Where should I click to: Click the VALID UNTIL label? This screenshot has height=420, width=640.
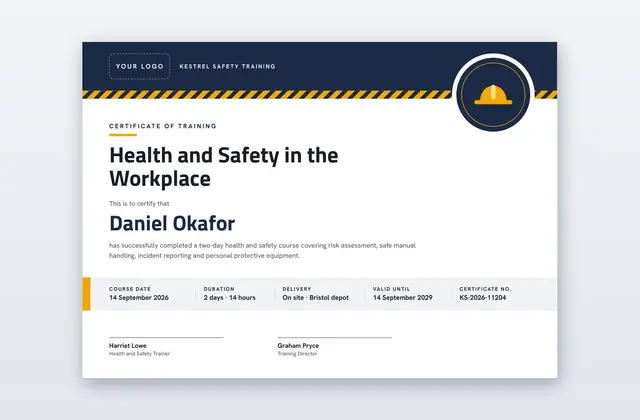[x=391, y=289]
